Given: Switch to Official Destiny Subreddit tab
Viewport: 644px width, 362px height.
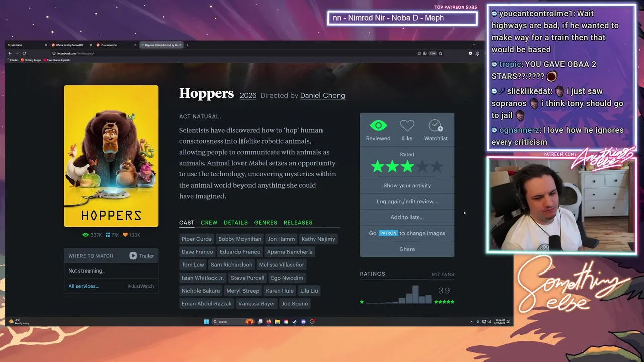Looking at the screenshot, I should click(x=69, y=45).
